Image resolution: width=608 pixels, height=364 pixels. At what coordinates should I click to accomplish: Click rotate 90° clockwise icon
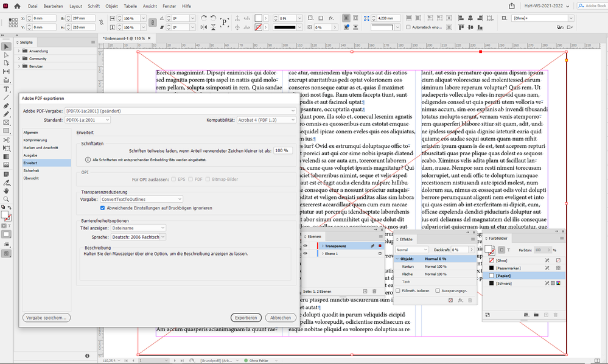click(204, 18)
